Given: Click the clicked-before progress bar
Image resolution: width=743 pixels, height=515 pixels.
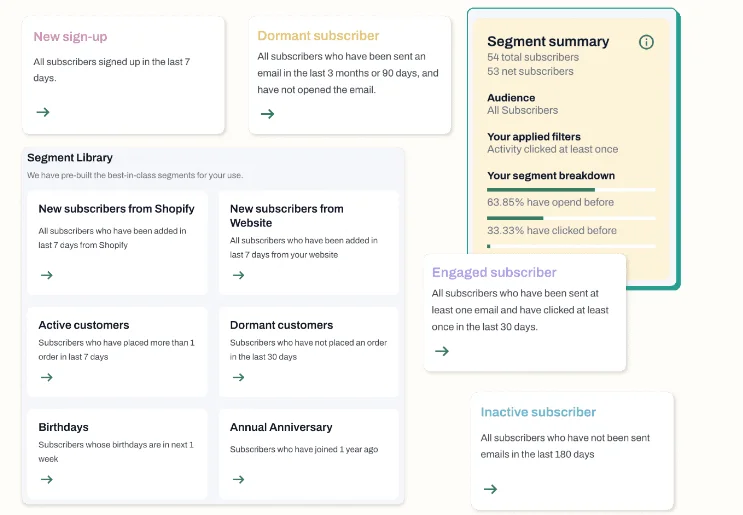Looking at the screenshot, I should pyautogui.click(x=571, y=218).
